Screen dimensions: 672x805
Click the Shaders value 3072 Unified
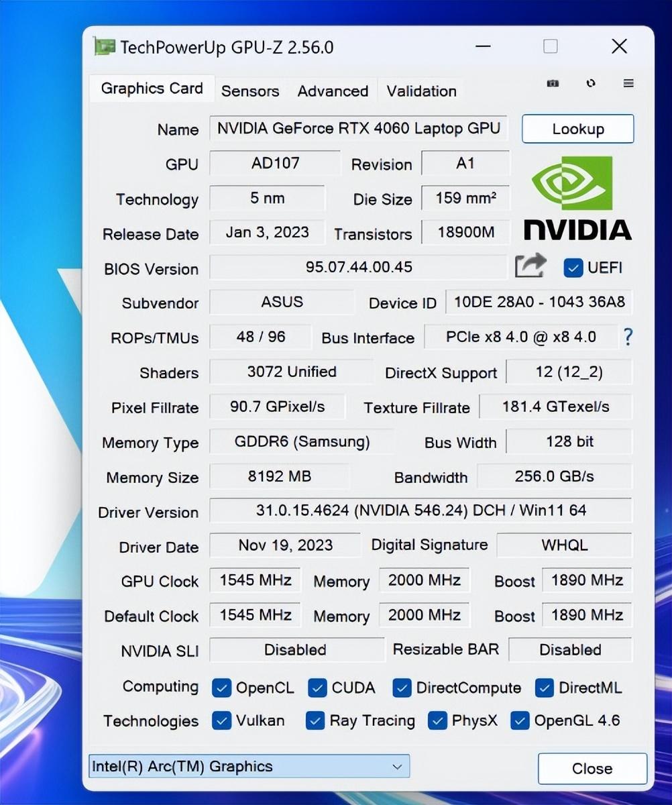pyautogui.click(x=292, y=372)
